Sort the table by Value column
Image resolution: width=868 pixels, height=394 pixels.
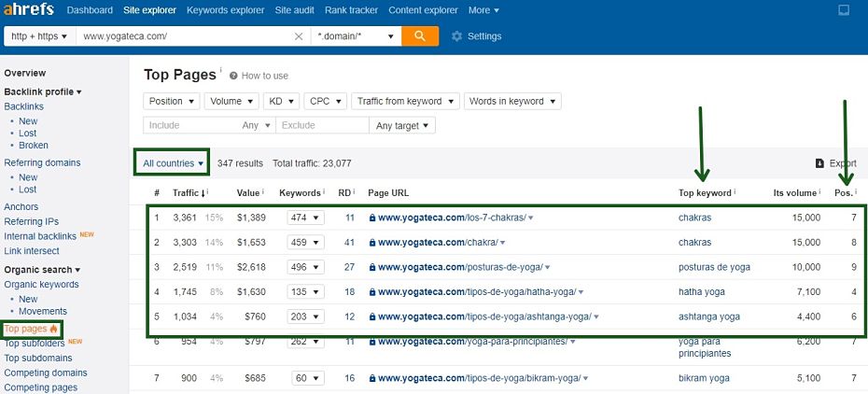(248, 192)
